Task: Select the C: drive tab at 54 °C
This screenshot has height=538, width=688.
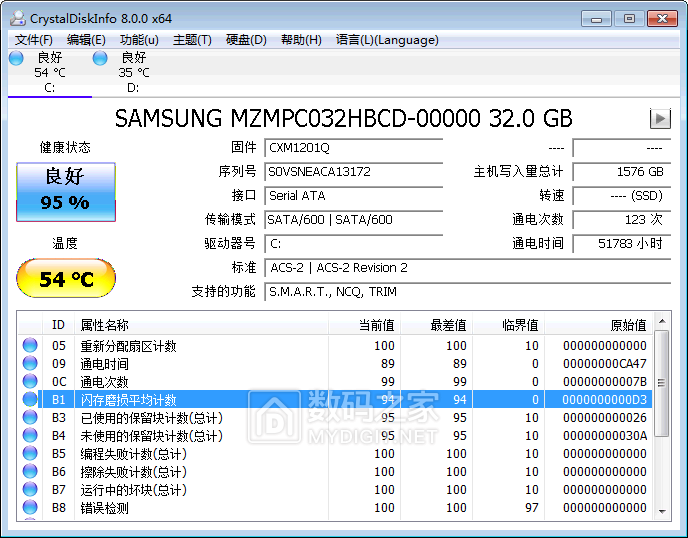Action: [50, 72]
